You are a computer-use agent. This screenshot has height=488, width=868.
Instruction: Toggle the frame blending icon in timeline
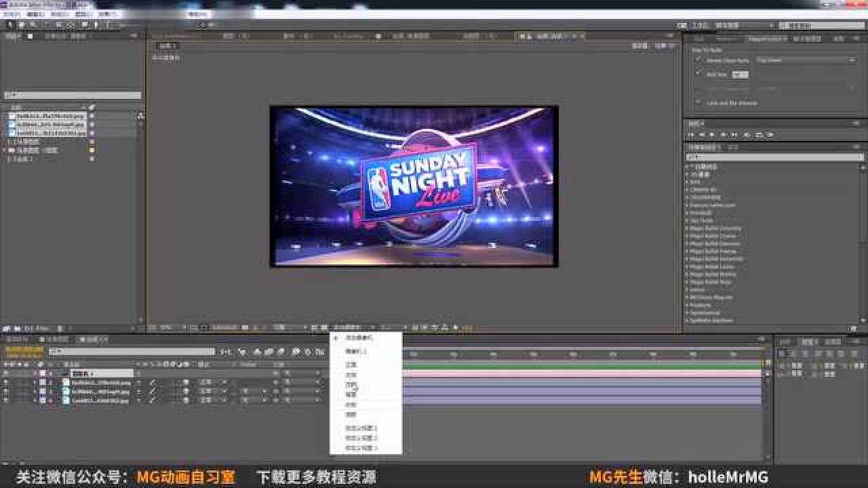point(269,352)
